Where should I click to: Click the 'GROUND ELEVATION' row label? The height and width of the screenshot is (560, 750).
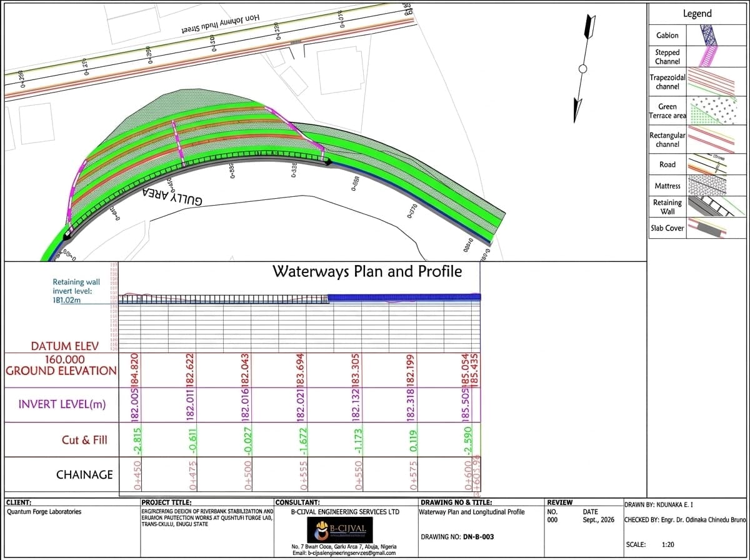[x=61, y=371]
